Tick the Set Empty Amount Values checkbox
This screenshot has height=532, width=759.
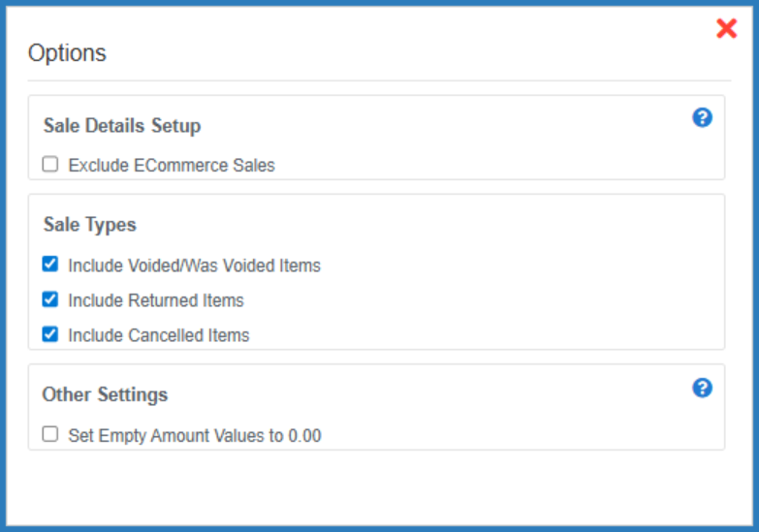coord(50,435)
